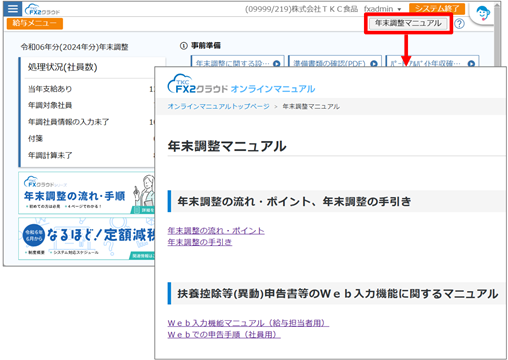The height and width of the screenshot is (360, 508).
Task: Open the 年末調整の流れ・ポイント link
Action: click(x=216, y=231)
